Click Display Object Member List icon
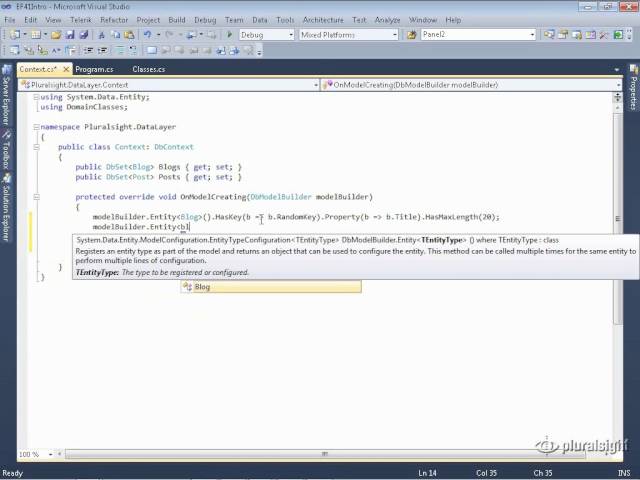Screen dimensions: 640x480 (x=15, y=51)
